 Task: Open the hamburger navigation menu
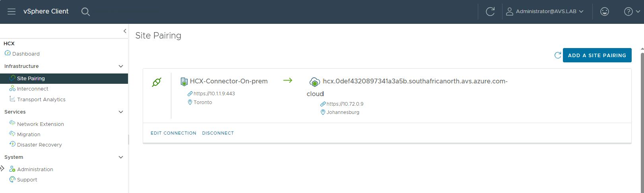12,12
